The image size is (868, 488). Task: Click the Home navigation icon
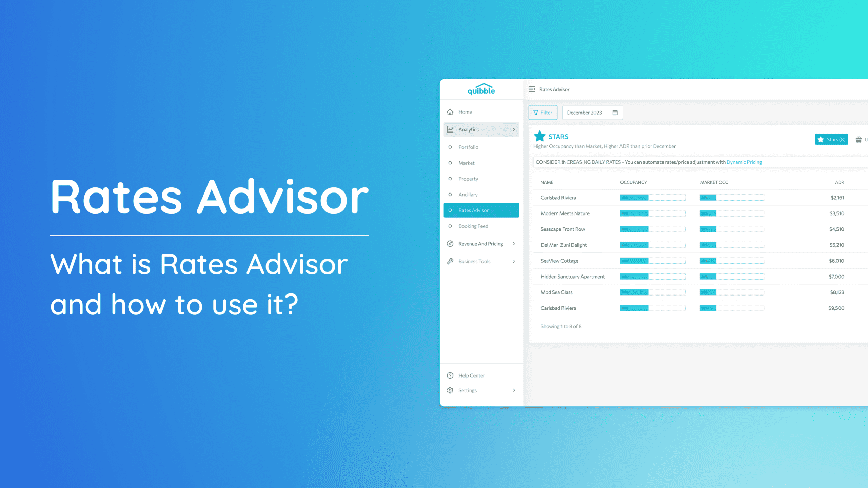click(x=451, y=111)
